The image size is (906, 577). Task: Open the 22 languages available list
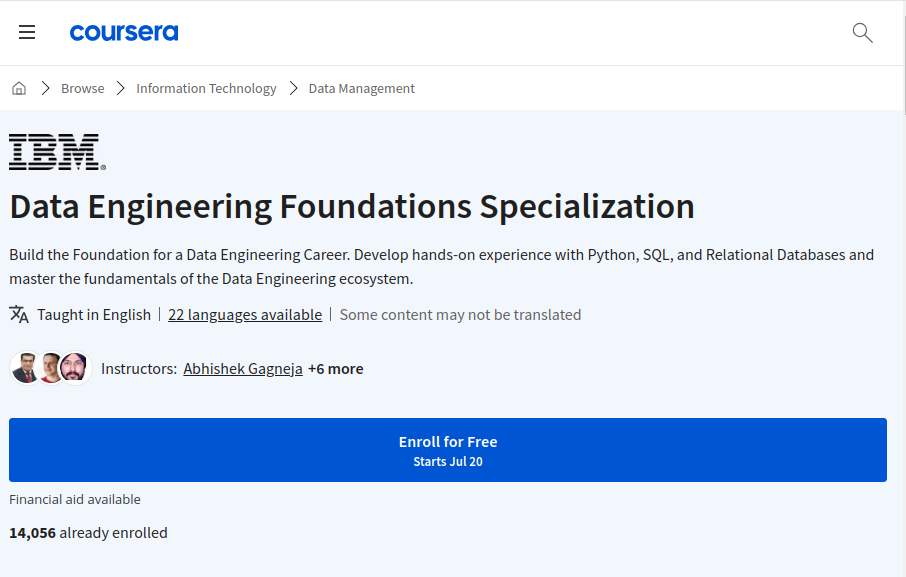245,314
